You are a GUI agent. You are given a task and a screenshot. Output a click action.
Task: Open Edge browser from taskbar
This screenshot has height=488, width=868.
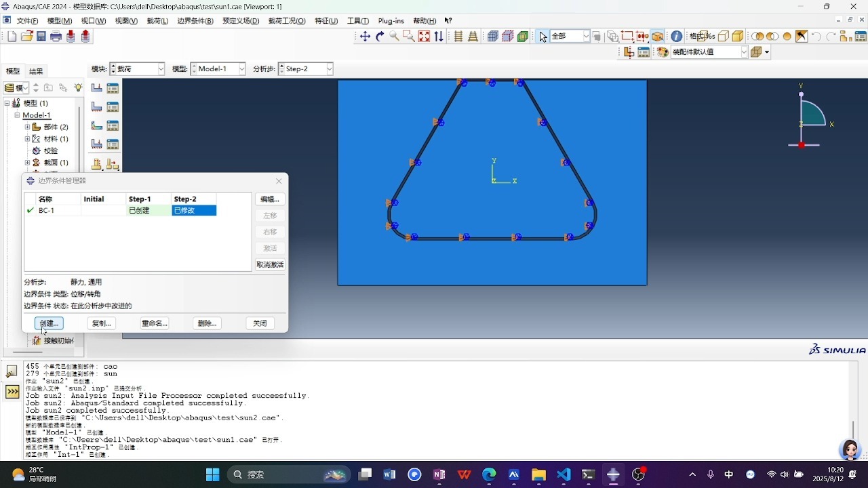coord(489,474)
